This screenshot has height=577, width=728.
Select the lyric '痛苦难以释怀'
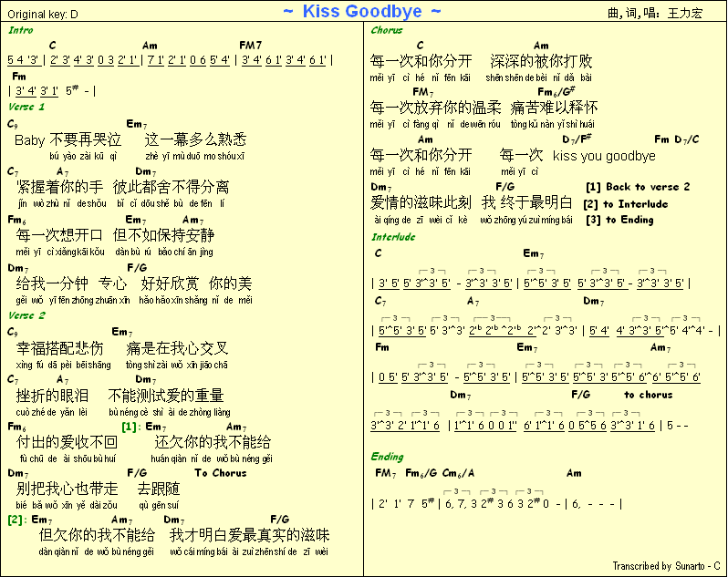pos(554,108)
